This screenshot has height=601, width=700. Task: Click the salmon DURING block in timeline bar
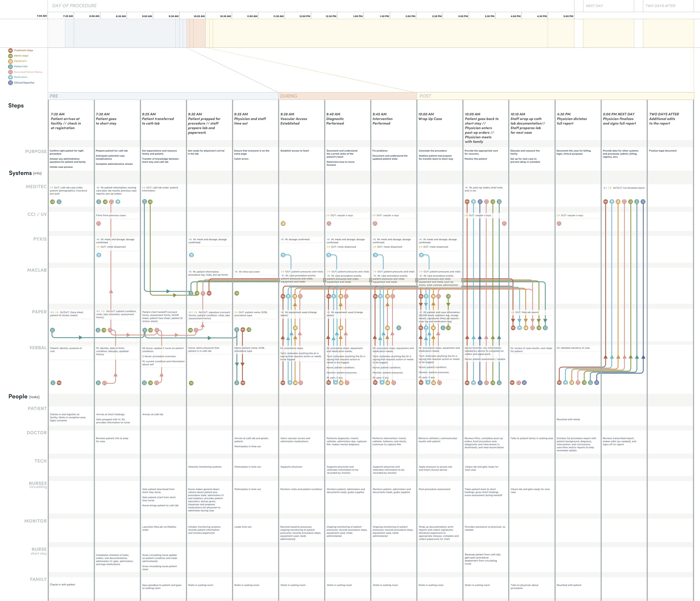click(196, 33)
